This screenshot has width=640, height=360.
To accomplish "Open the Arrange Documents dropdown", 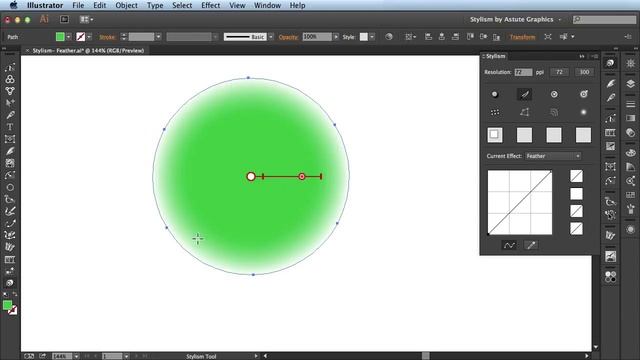I will tap(86, 19).
